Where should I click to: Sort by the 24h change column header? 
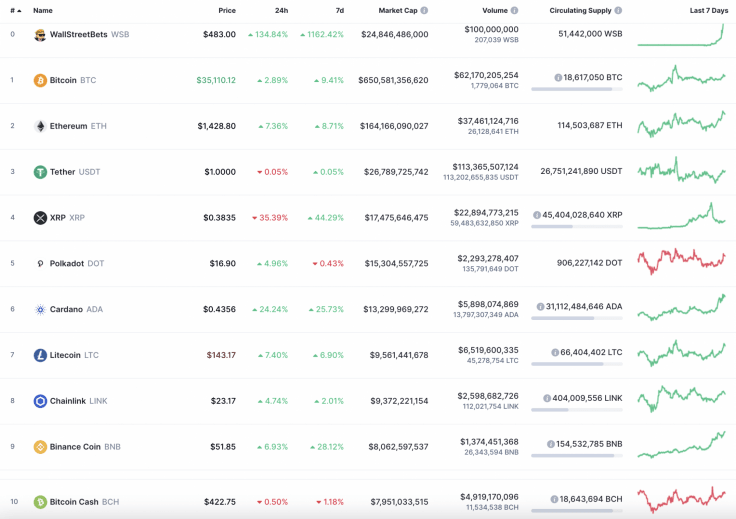pos(281,10)
